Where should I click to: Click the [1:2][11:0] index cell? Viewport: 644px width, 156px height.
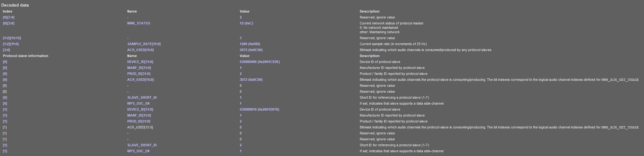[11, 44]
